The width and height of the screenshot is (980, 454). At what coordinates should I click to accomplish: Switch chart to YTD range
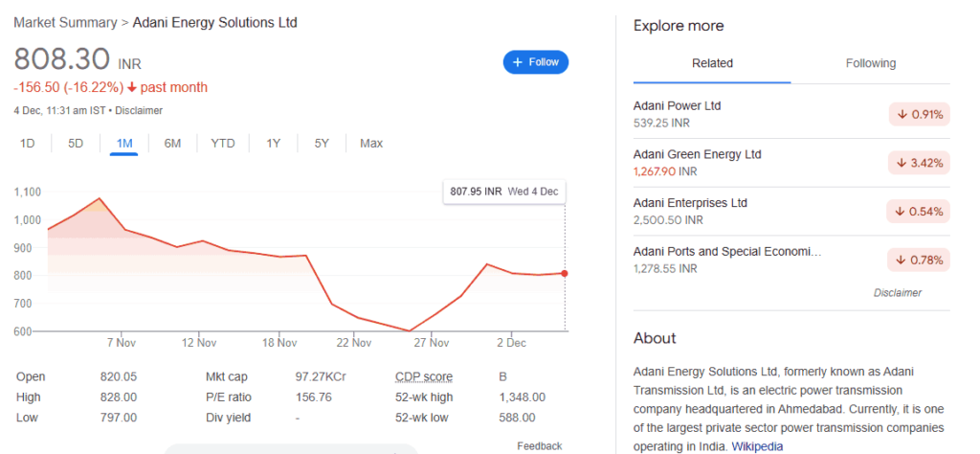222,144
